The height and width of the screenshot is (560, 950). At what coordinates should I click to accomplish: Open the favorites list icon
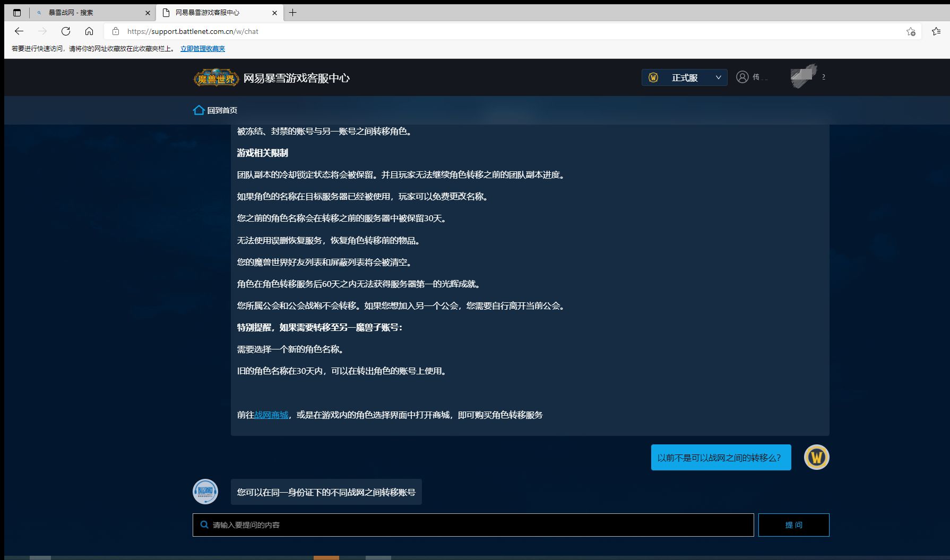tap(936, 32)
